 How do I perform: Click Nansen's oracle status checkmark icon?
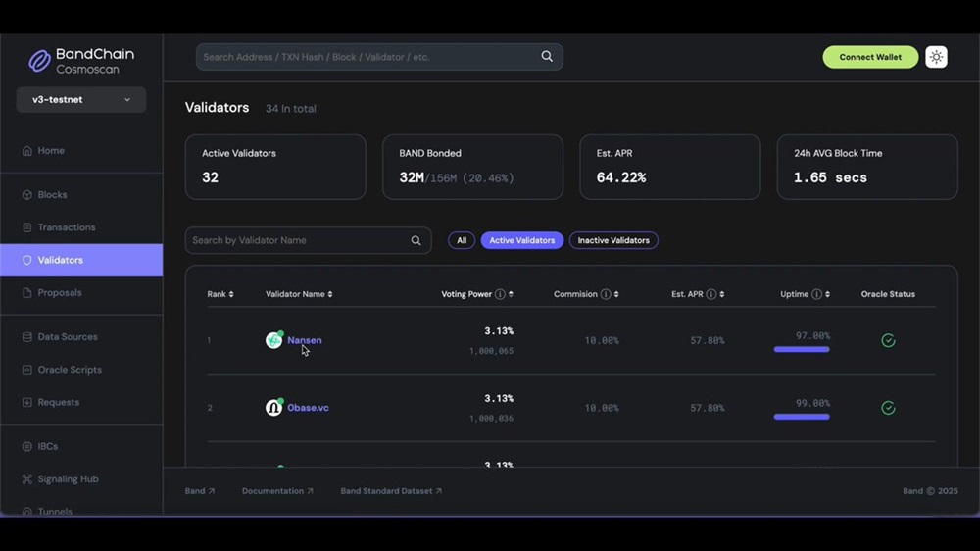click(x=888, y=340)
